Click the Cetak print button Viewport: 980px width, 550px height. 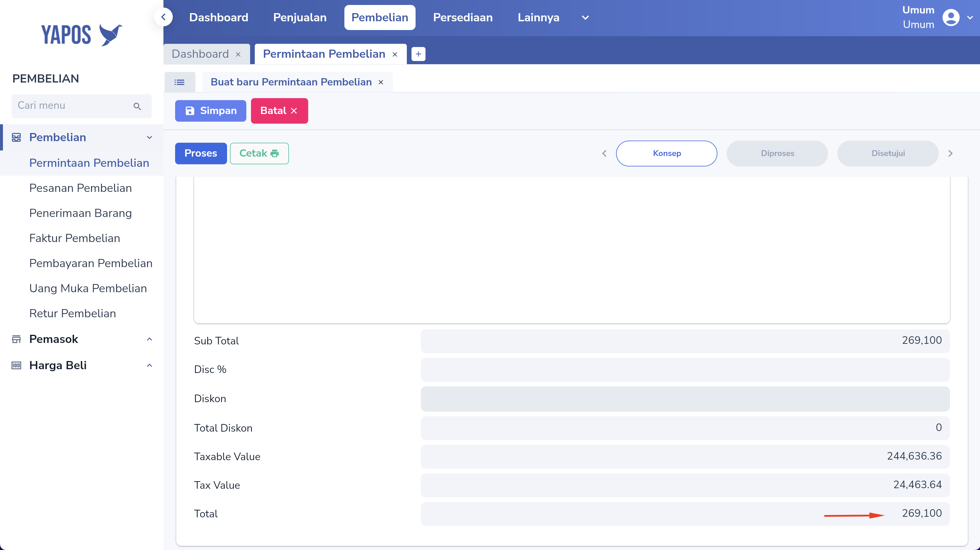click(x=259, y=154)
